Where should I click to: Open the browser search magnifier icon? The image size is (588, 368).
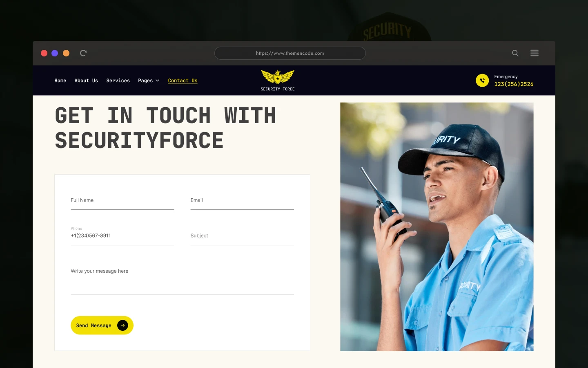click(515, 53)
